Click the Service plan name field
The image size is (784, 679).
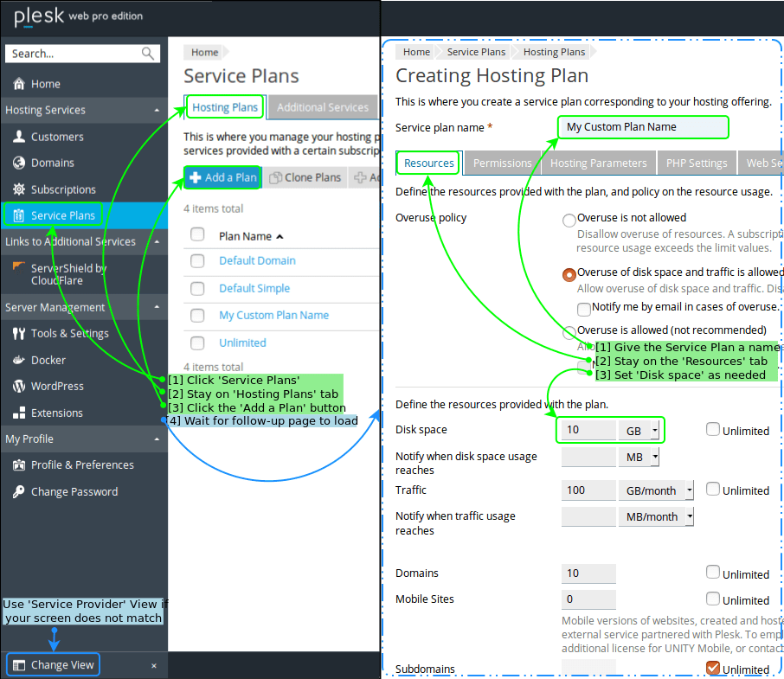pyautogui.click(x=644, y=127)
